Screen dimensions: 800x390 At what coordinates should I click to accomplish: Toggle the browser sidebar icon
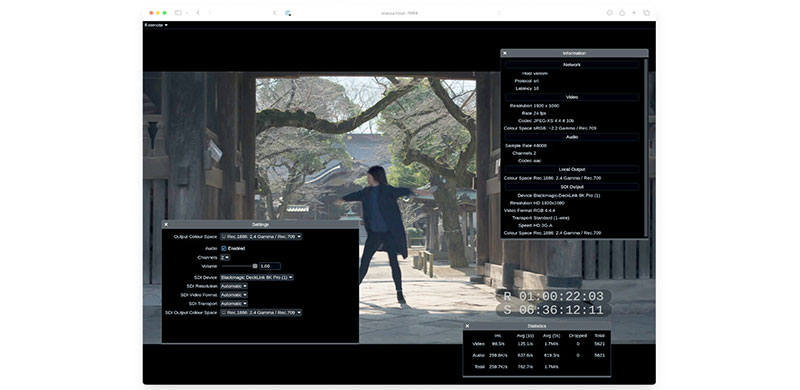pos(178,13)
